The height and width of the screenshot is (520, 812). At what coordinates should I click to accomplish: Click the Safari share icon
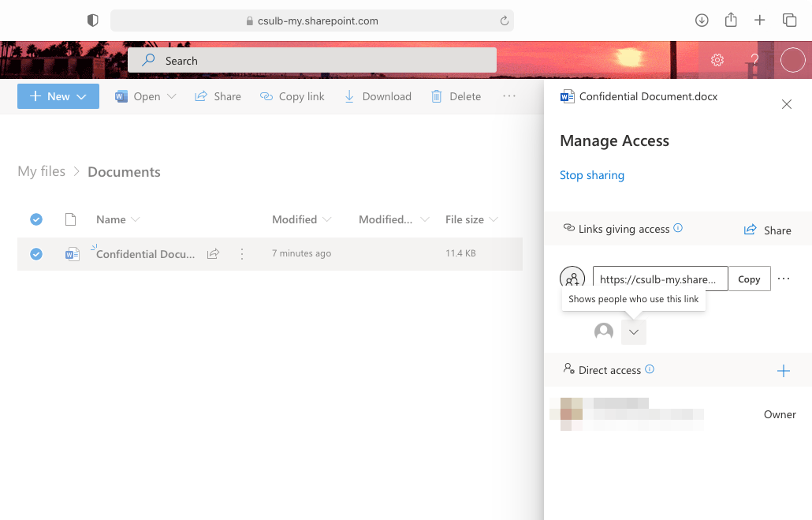pyautogui.click(x=731, y=20)
